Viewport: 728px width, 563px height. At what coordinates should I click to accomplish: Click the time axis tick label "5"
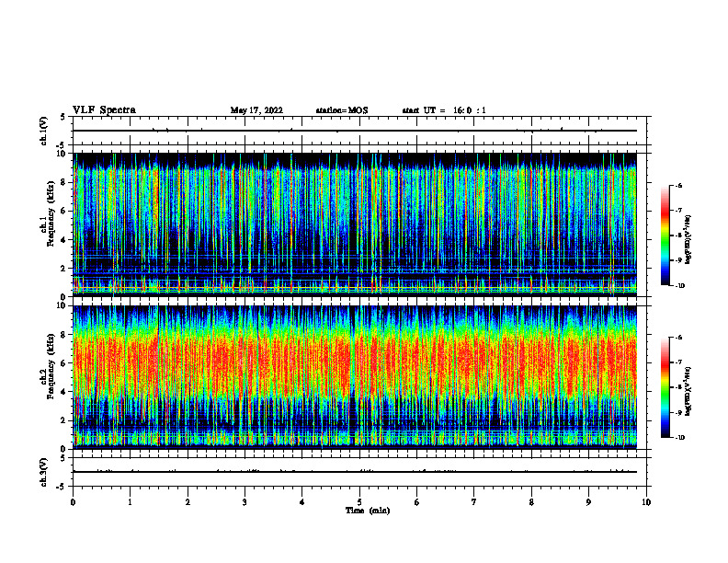[x=359, y=502]
